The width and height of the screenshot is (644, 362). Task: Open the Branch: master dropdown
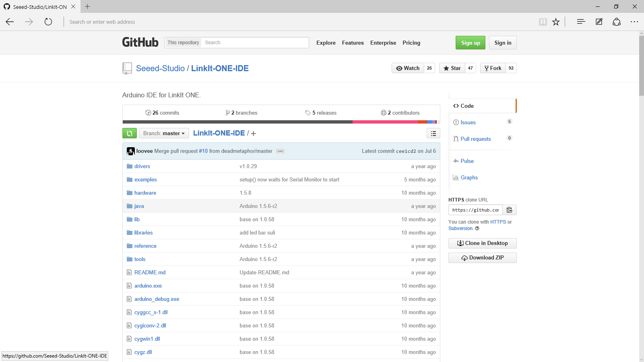coord(164,133)
